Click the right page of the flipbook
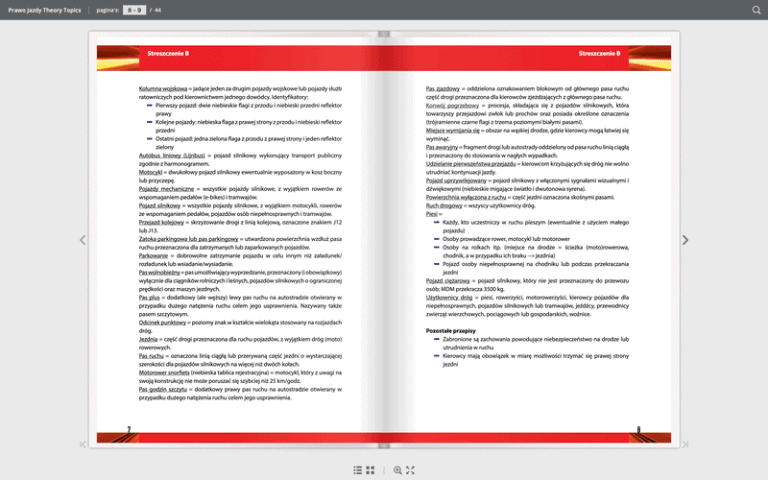Image resolution: width=768 pixels, height=480 pixels. click(x=530, y=250)
